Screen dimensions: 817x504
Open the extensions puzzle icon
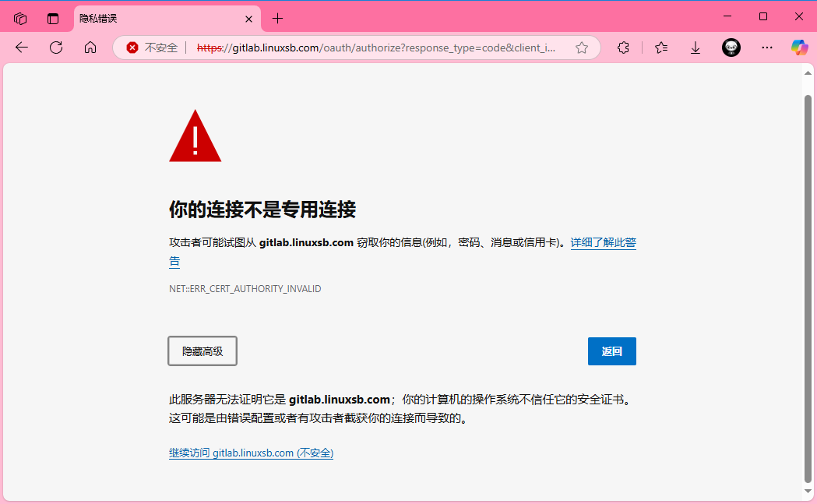coord(622,48)
